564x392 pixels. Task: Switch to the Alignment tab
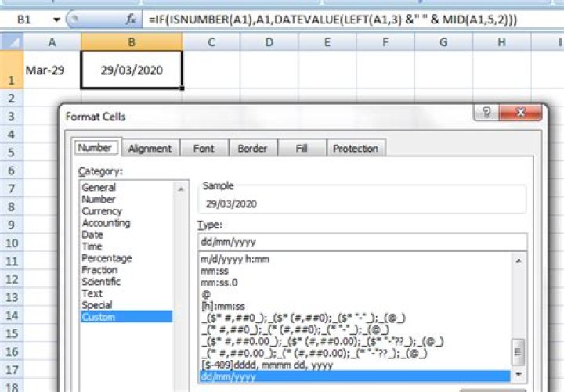(150, 149)
